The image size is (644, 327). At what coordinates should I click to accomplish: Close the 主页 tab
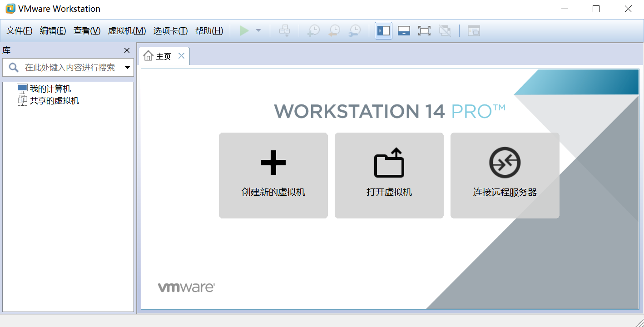181,56
